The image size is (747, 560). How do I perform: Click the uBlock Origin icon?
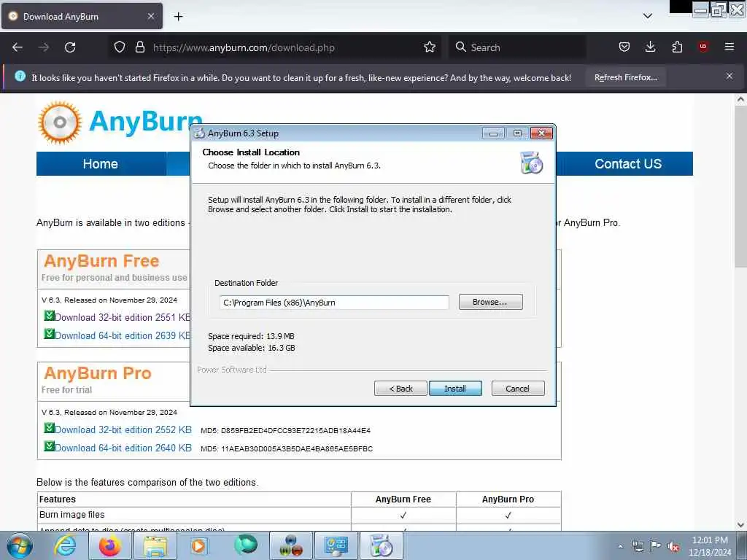point(703,47)
